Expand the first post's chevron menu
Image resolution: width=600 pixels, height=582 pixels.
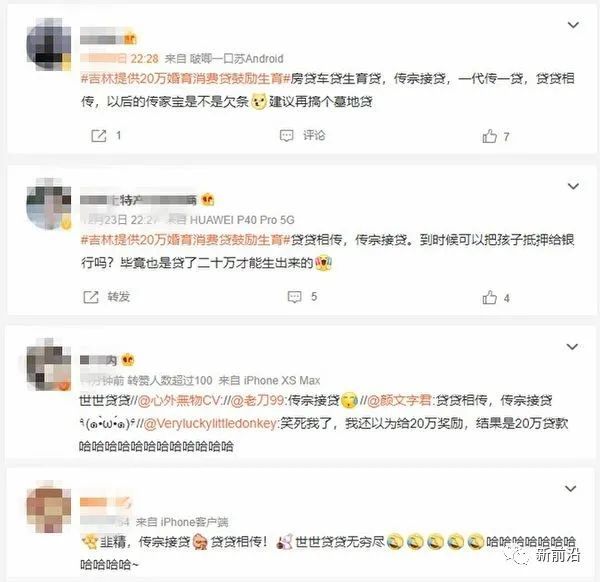click(x=573, y=25)
